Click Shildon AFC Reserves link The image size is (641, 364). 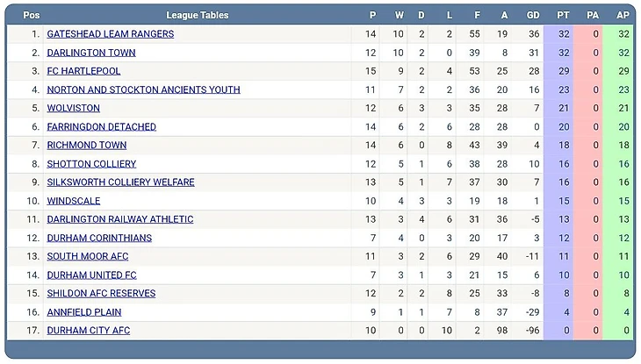(101, 293)
